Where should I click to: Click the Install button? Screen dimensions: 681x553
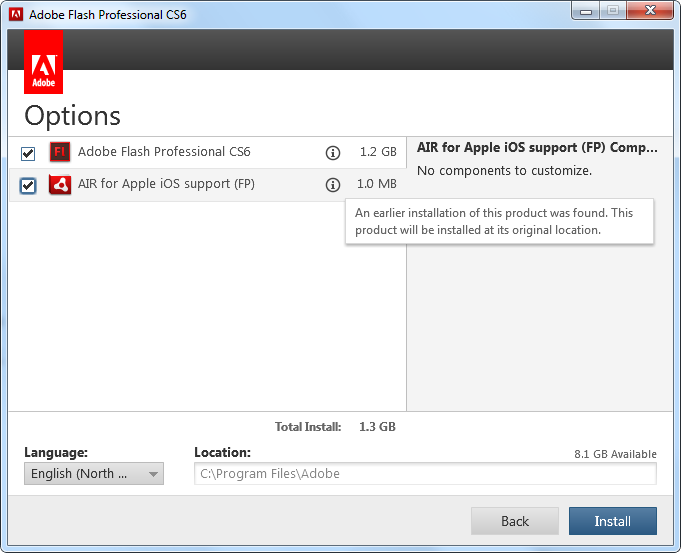coord(613,521)
